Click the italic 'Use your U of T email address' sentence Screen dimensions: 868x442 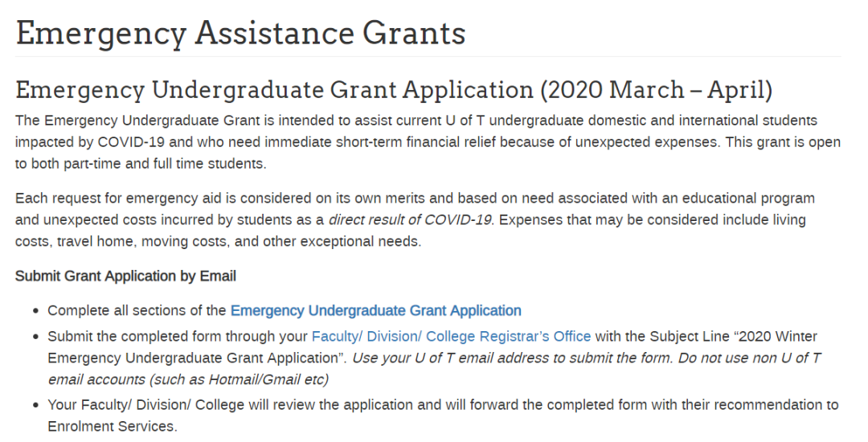point(513,358)
